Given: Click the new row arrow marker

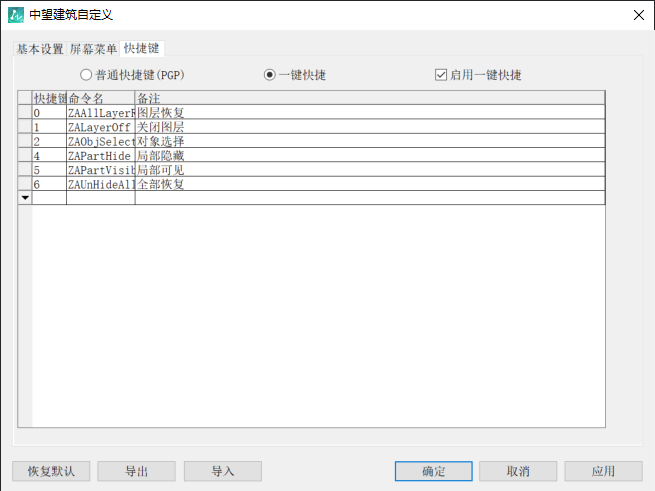Looking at the screenshot, I should (x=25, y=198).
